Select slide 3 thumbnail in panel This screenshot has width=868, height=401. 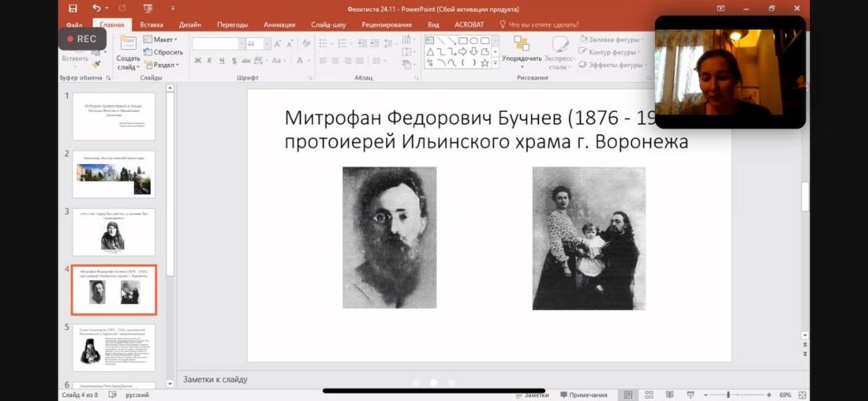click(113, 232)
